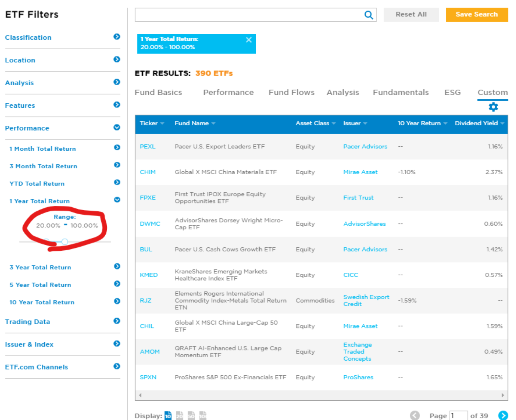Go to the next results page arrow
This screenshot has width=516, height=420.
[x=503, y=415]
